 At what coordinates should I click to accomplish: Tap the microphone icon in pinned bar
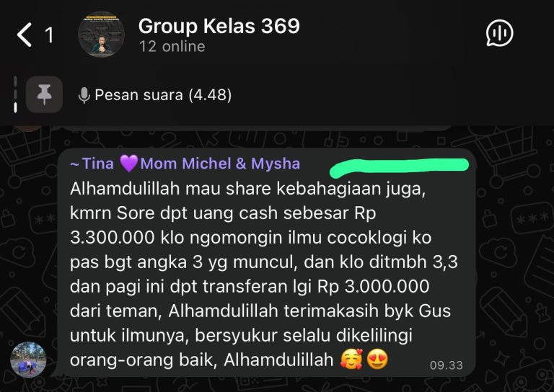pos(84,95)
